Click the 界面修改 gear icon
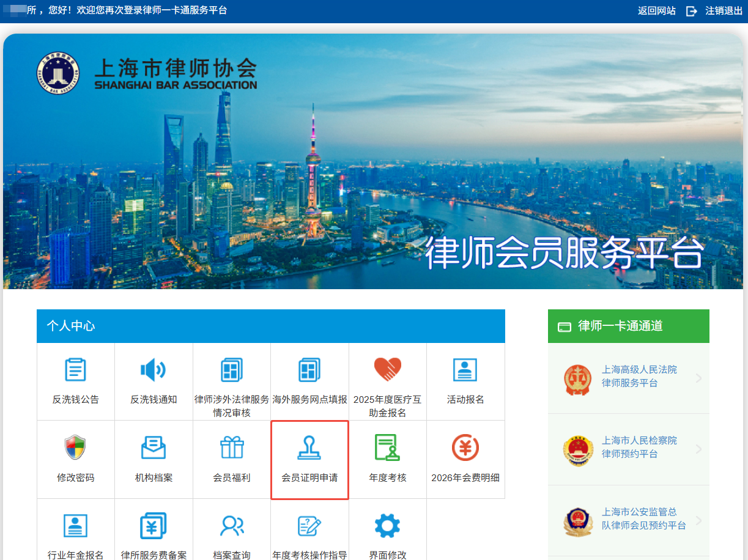The height and width of the screenshot is (560, 748). (387, 526)
